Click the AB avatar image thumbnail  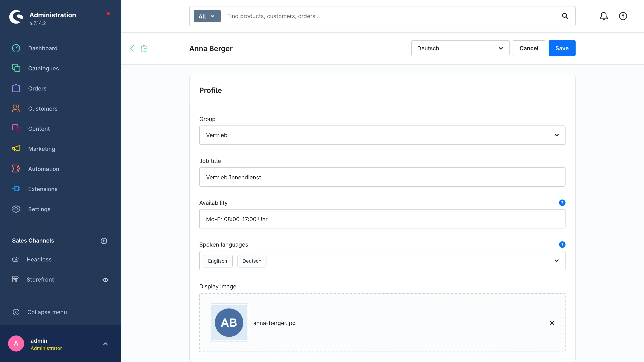(229, 323)
